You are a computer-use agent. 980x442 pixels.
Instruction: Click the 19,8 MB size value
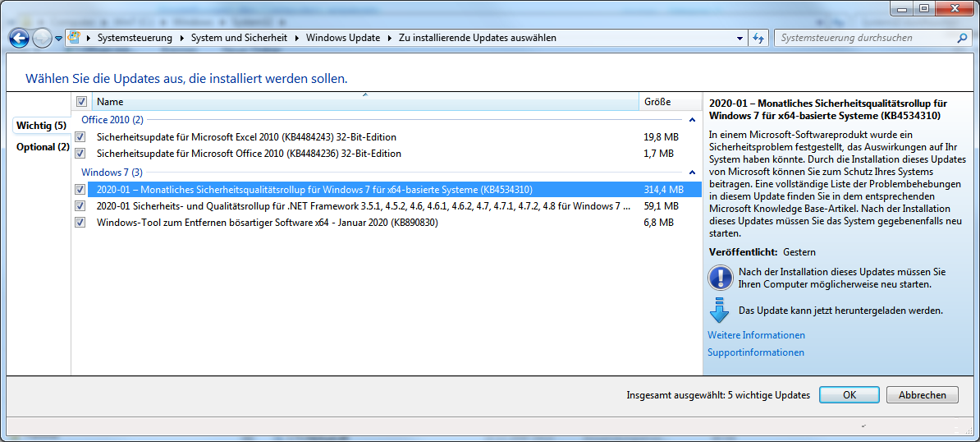coord(662,137)
